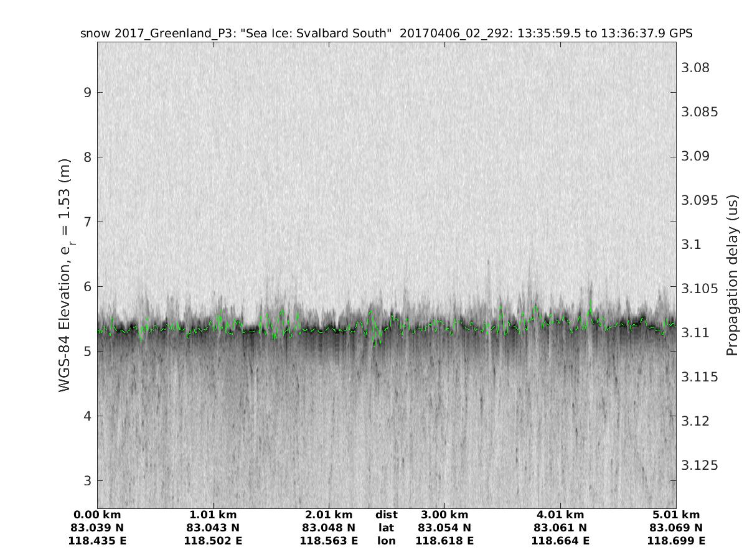Click the 3.125 propagation delay tick
Screen dimensions: 747x560
(x=697, y=465)
